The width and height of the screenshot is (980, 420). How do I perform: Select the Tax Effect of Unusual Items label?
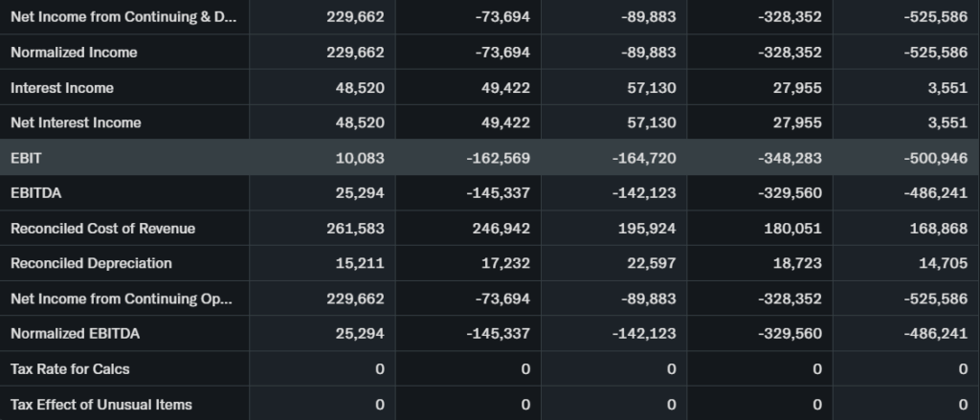(x=100, y=405)
